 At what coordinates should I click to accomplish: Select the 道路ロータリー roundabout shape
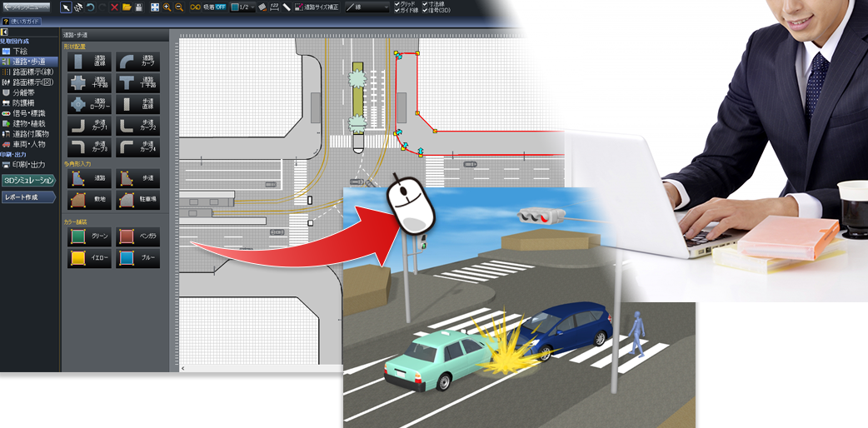click(89, 104)
